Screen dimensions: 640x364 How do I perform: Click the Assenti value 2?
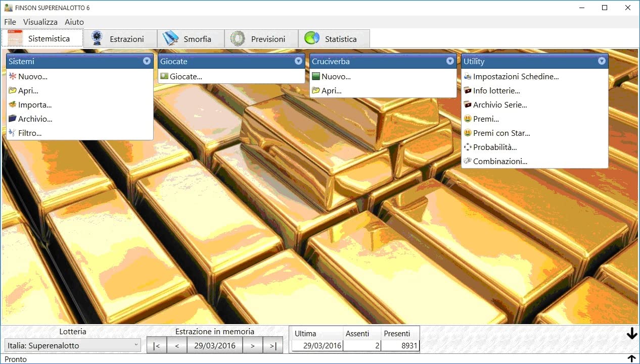[362, 346]
